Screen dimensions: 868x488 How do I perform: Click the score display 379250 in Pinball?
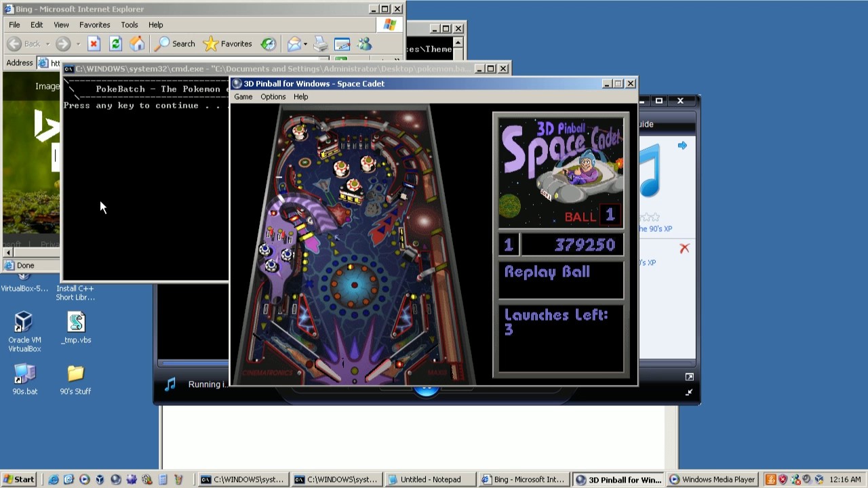click(572, 245)
